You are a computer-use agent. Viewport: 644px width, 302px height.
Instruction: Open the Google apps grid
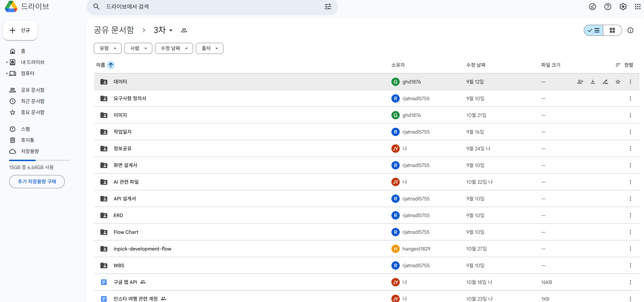638,7
